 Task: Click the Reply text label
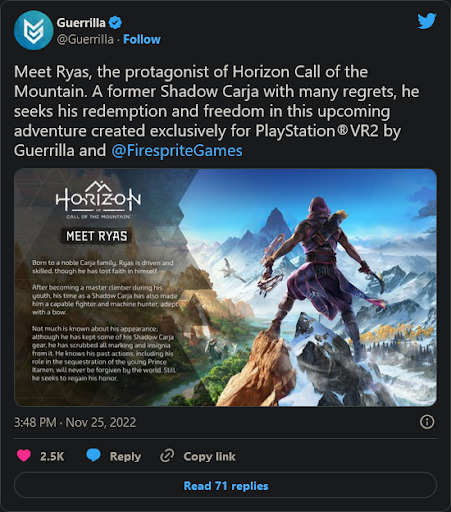point(125,456)
